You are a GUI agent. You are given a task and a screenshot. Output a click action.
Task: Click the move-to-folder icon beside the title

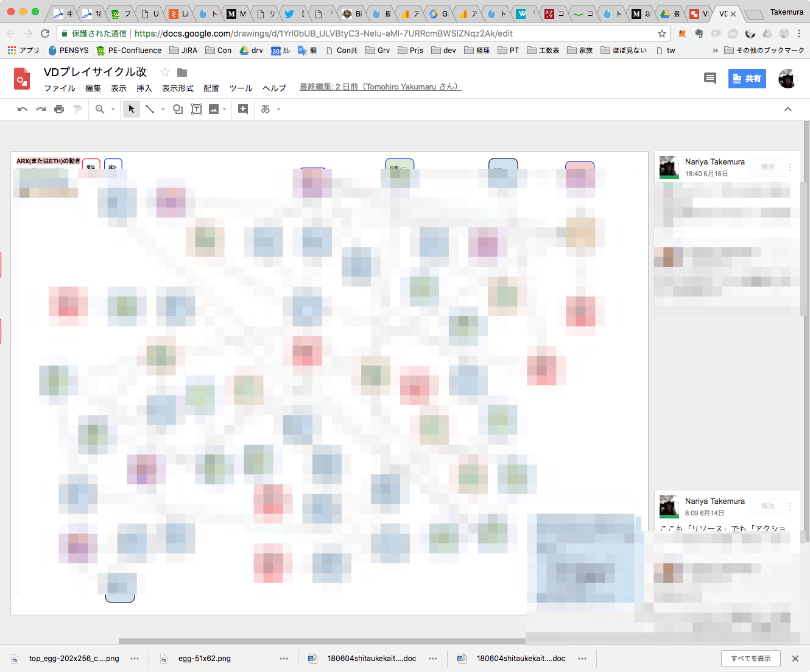pyautogui.click(x=181, y=72)
